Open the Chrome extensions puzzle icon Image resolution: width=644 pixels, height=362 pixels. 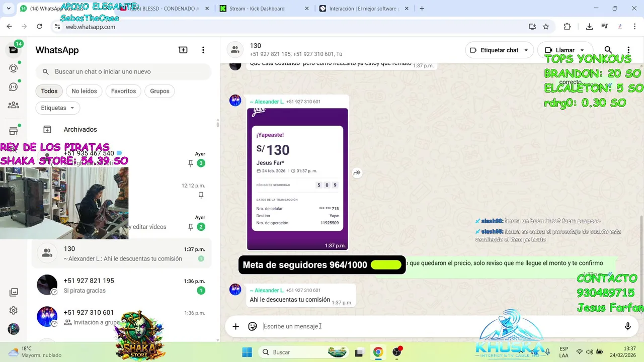(x=567, y=27)
